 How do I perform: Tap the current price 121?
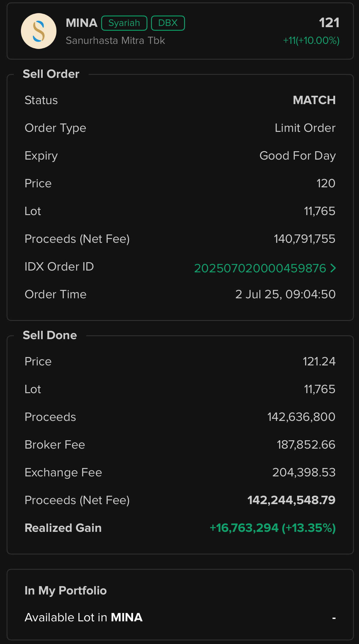click(329, 23)
